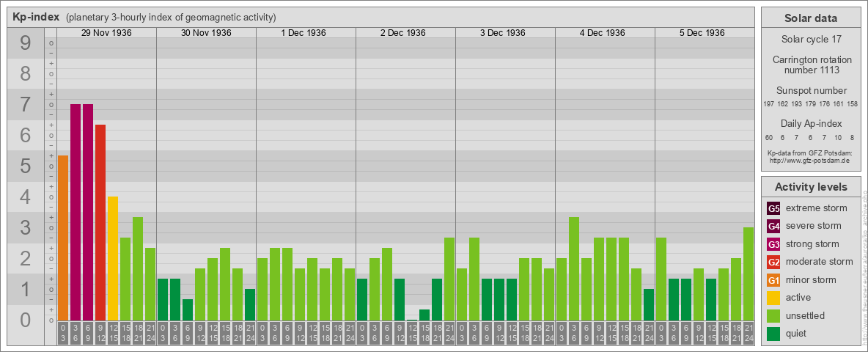The width and height of the screenshot is (868, 352).
Task: Click the Kp-index chart title
Action: click(36, 17)
